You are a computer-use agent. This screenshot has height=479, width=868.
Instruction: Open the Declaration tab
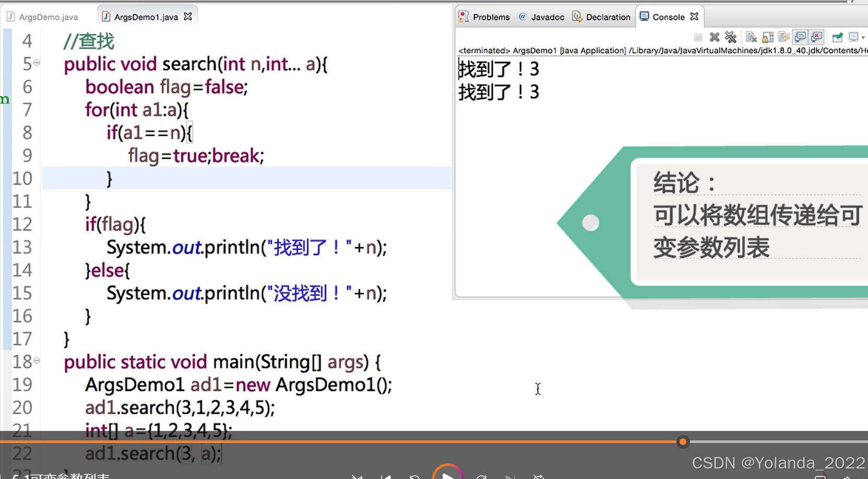click(601, 17)
